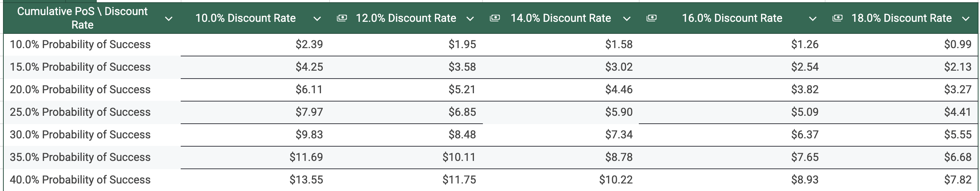
Task: Select the 25.0% Probability of Success row label
Action: pos(80,112)
